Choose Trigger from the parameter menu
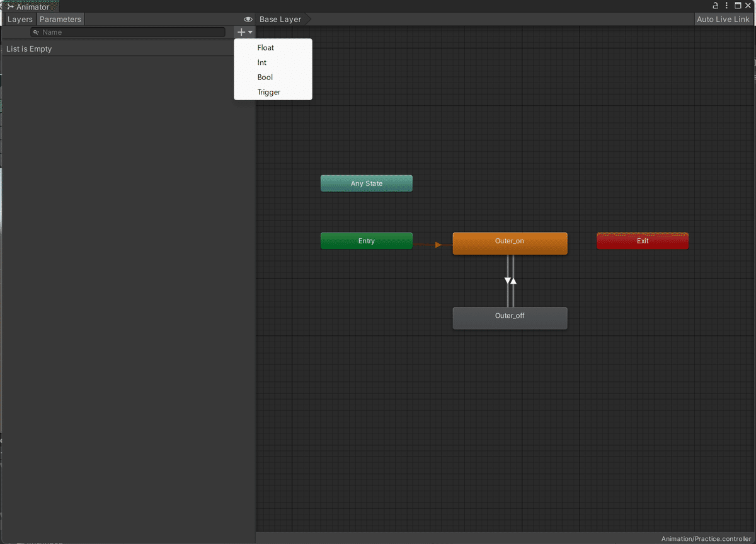Viewport: 756px width, 544px height. point(269,91)
